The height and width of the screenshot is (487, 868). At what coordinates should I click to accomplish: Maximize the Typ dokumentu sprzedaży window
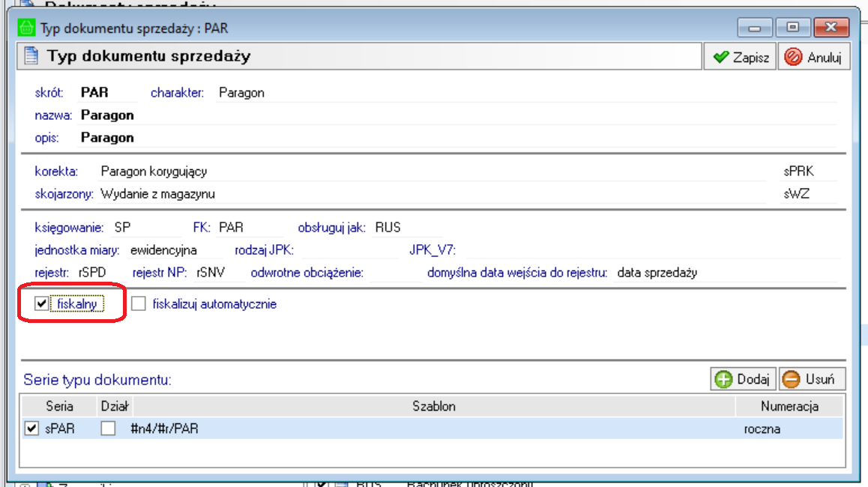pos(791,28)
